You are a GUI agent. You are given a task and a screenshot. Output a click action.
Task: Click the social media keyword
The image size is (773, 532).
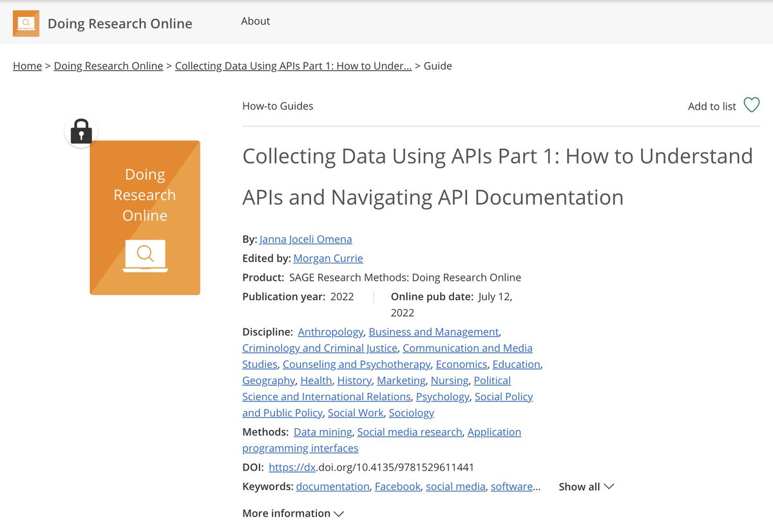pos(455,487)
